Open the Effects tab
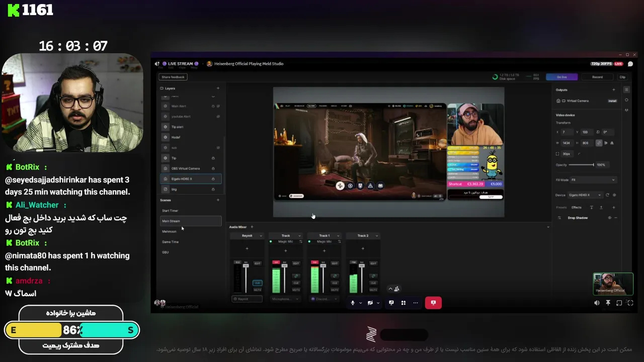 pos(577,208)
